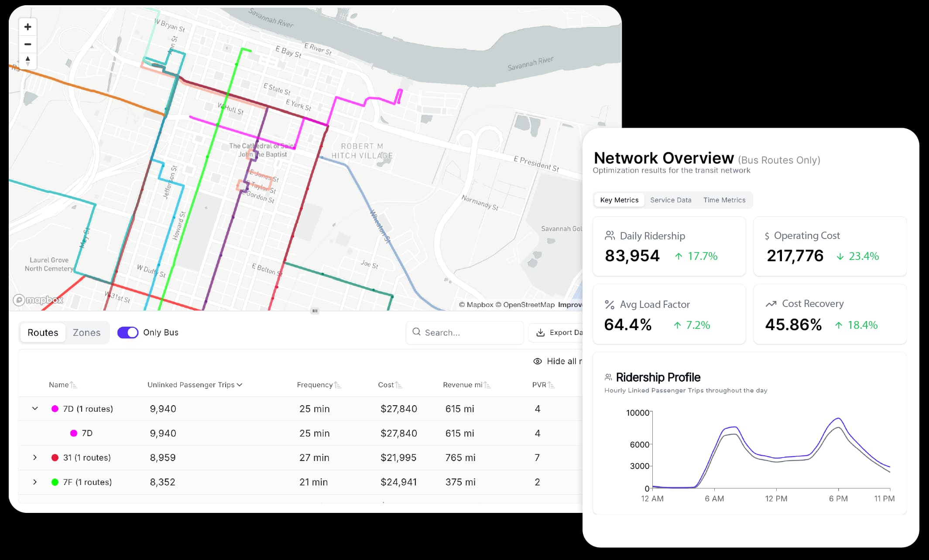The height and width of the screenshot is (560, 929).
Task: Open the Unlinked Passenger Trips dropdown
Action: [239, 385]
